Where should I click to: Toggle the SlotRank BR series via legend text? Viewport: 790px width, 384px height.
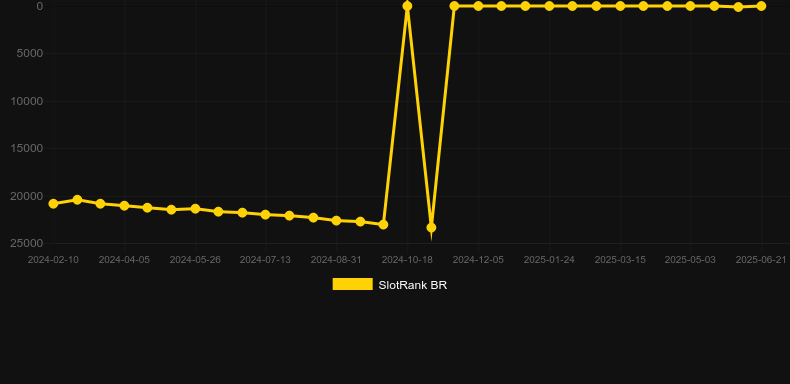tap(413, 285)
